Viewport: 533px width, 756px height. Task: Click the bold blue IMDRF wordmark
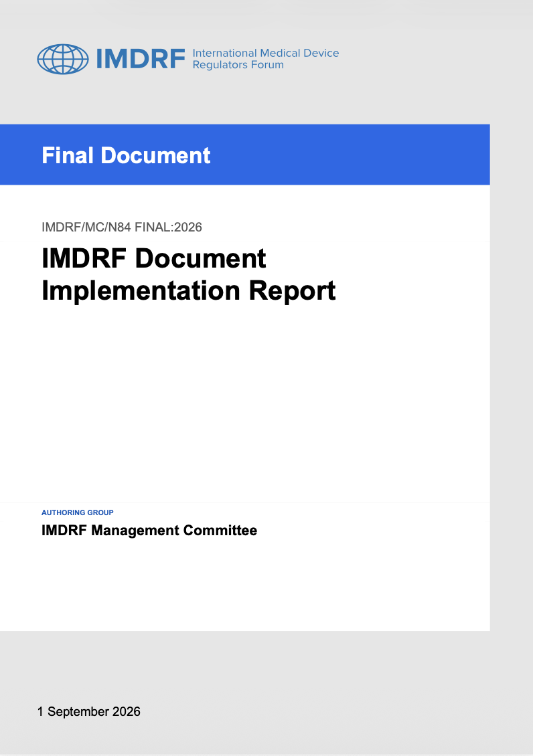141,60
